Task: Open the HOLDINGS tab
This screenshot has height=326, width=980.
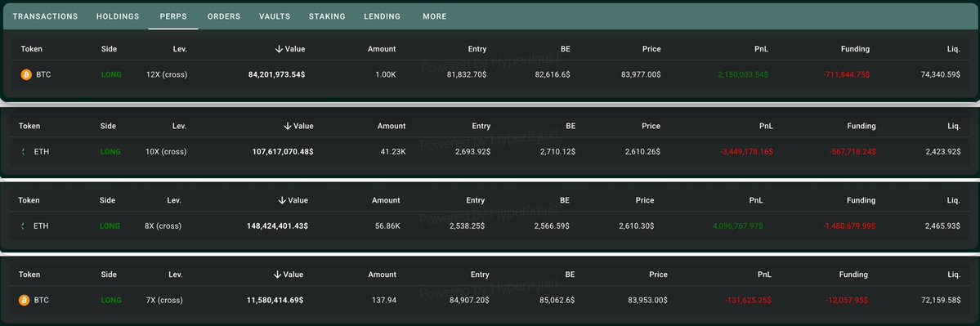Action: coord(118,17)
